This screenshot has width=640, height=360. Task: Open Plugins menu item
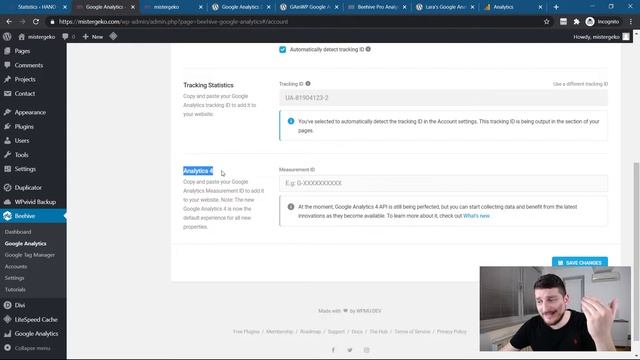pyautogui.click(x=24, y=127)
